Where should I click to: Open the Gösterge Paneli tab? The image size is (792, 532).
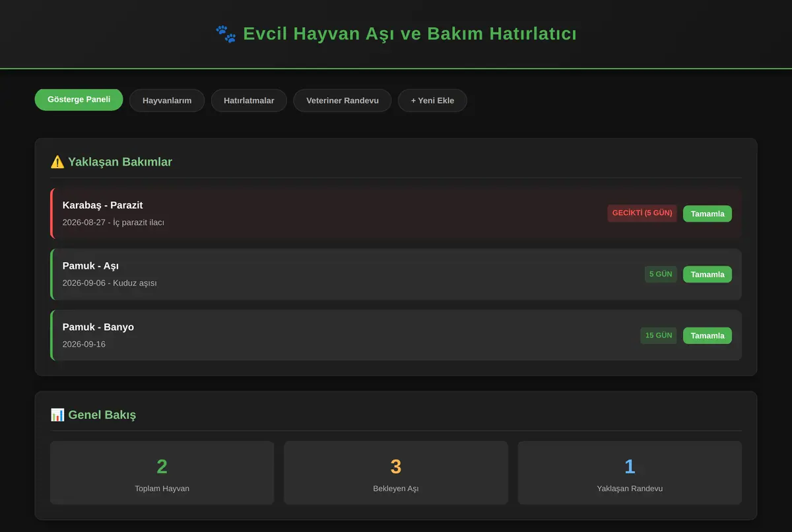point(79,100)
